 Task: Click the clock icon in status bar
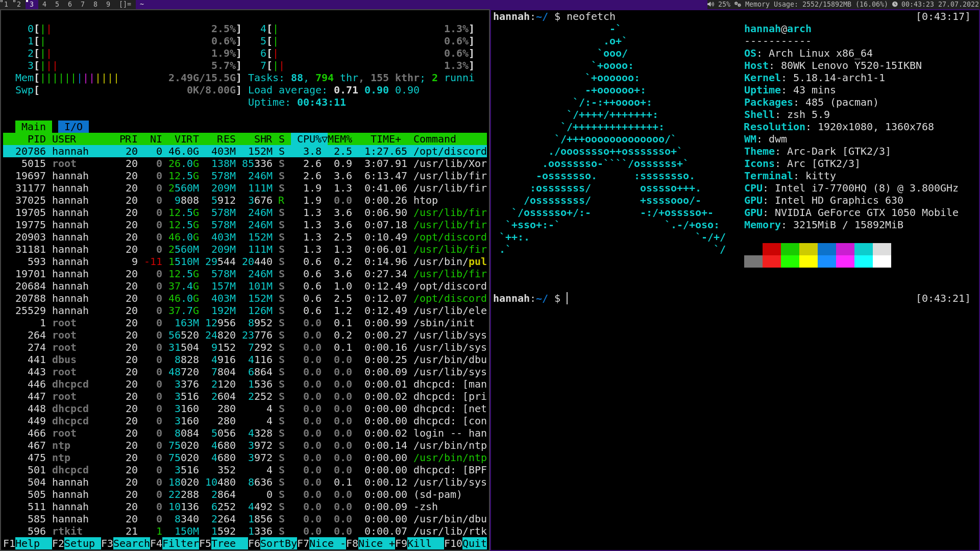pyautogui.click(x=895, y=4)
